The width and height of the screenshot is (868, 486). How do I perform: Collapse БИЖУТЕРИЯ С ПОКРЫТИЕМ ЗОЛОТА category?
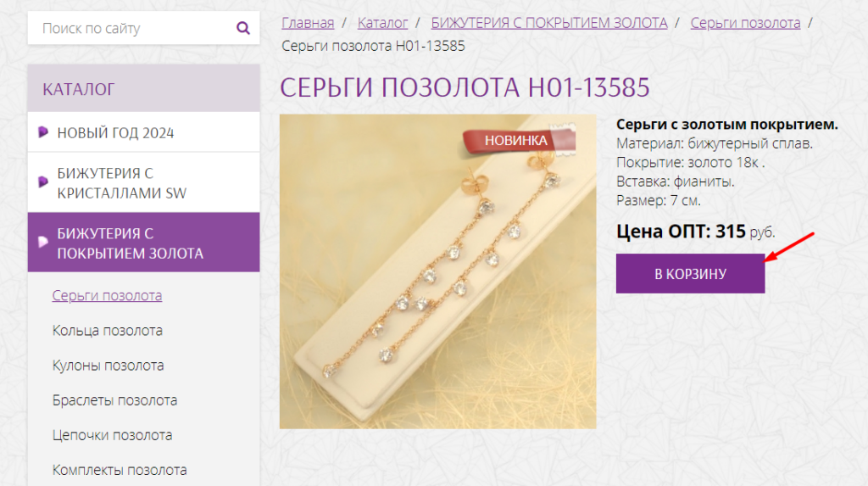[143, 243]
